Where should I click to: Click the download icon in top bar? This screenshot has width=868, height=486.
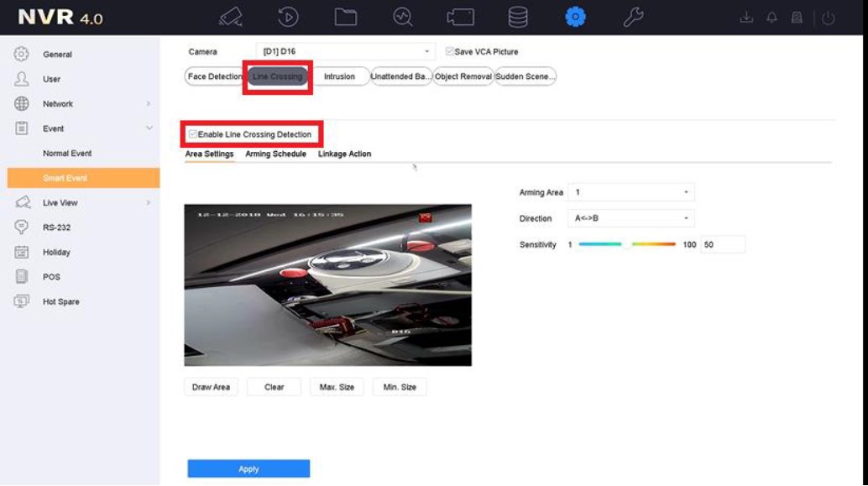(x=746, y=18)
